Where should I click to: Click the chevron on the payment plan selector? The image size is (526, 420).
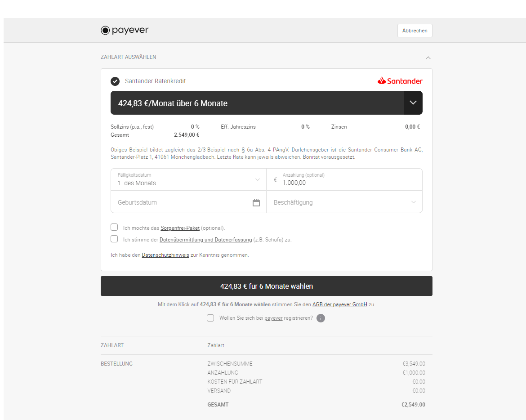[413, 103]
